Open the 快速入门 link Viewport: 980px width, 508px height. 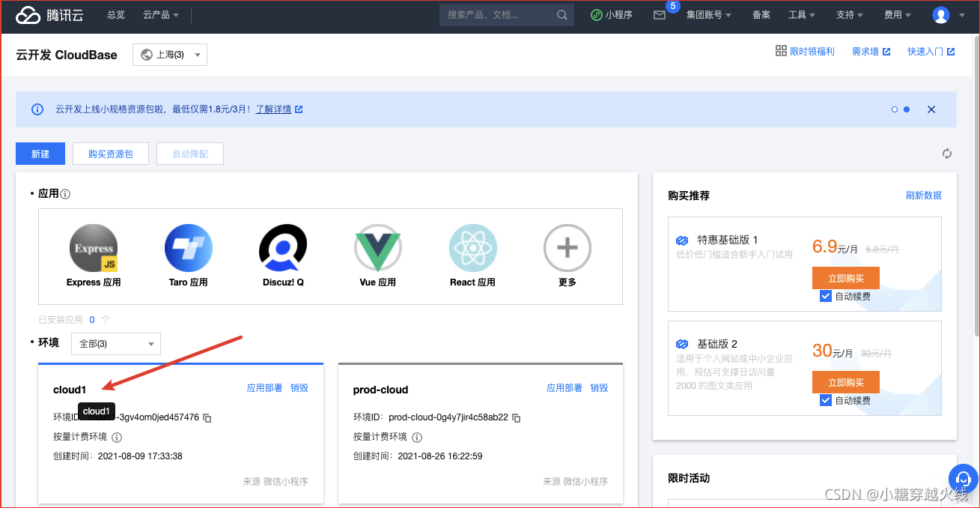(931, 51)
